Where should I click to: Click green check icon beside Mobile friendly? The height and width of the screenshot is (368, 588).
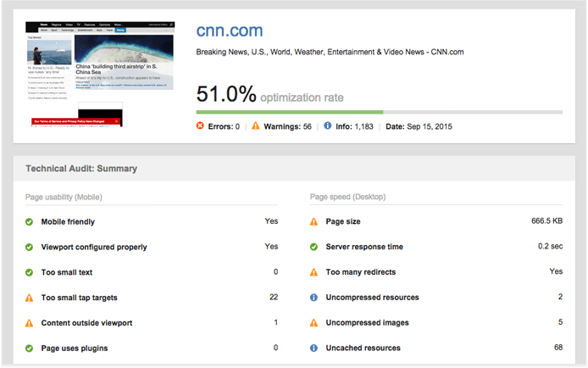coord(29,222)
